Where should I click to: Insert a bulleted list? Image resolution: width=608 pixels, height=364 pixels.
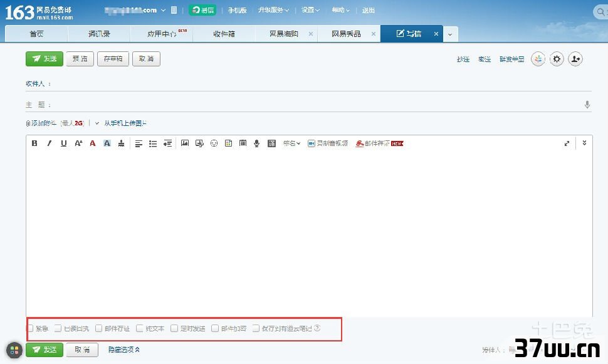[153, 144]
